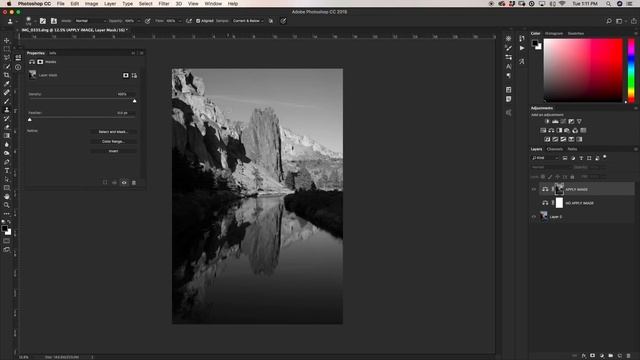640x360 pixels.
Task: Select the Zoom tool
Action: coord(7,205)
